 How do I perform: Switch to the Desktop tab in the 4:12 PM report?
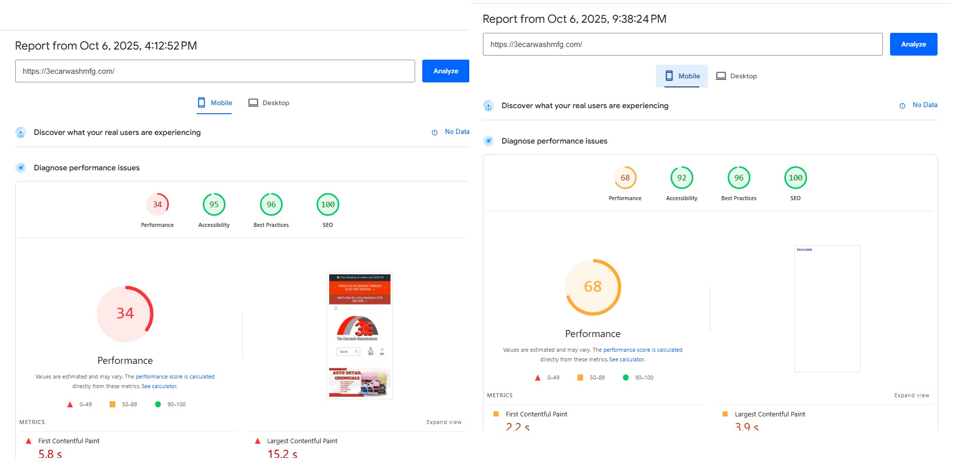pyautogui.click(x=269, y=103)
